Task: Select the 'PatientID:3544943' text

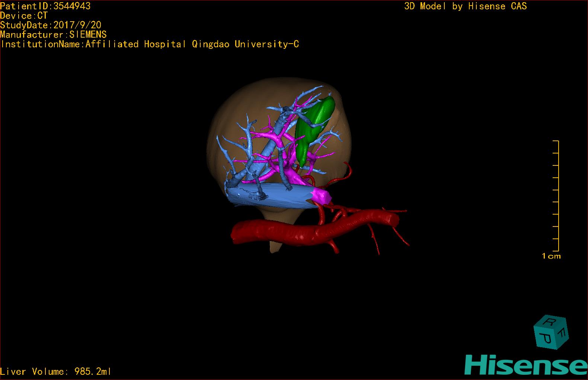Action: (45, 6)
